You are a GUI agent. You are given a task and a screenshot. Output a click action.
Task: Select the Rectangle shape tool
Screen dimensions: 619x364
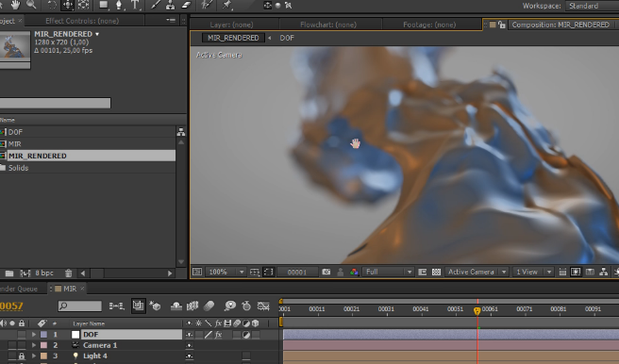point(104,5)
